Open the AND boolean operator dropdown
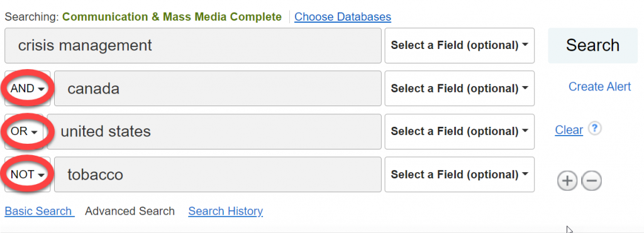The image size is (644, 233). [28, 89]
